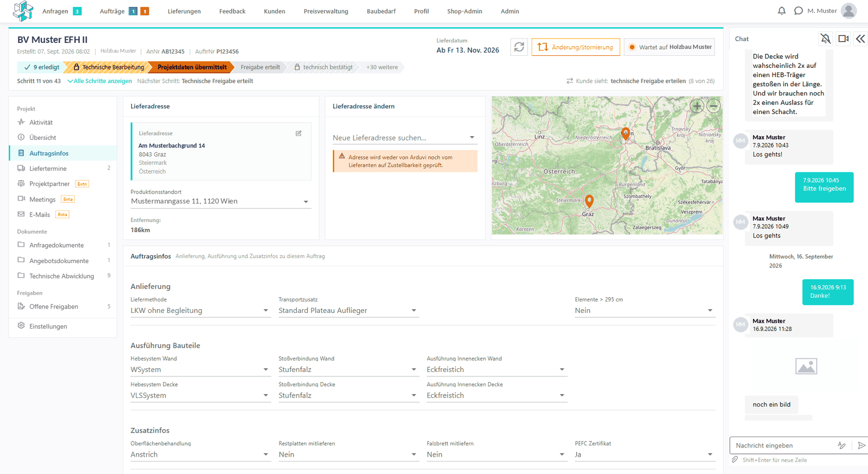The width and height of the screenshot is (868, 474).
Task: Edit the delivery address using the pencil icon
Action: coord(298,133)
